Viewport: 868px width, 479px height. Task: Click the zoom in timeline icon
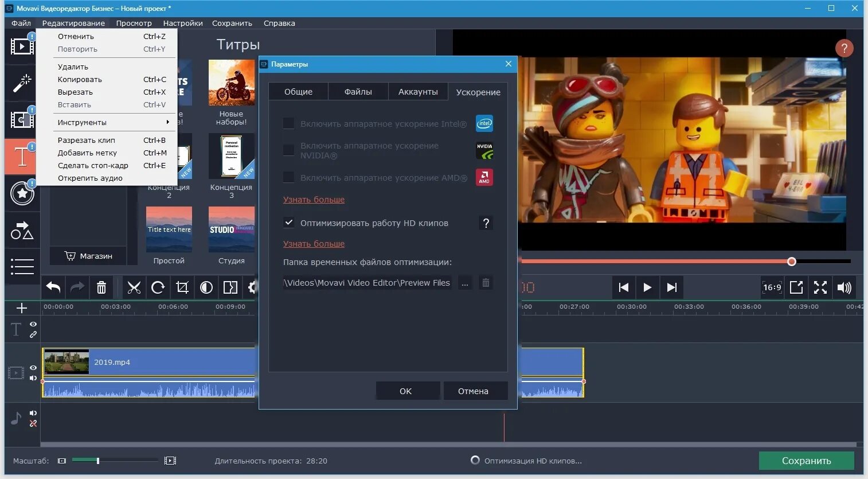coord(170,461)
